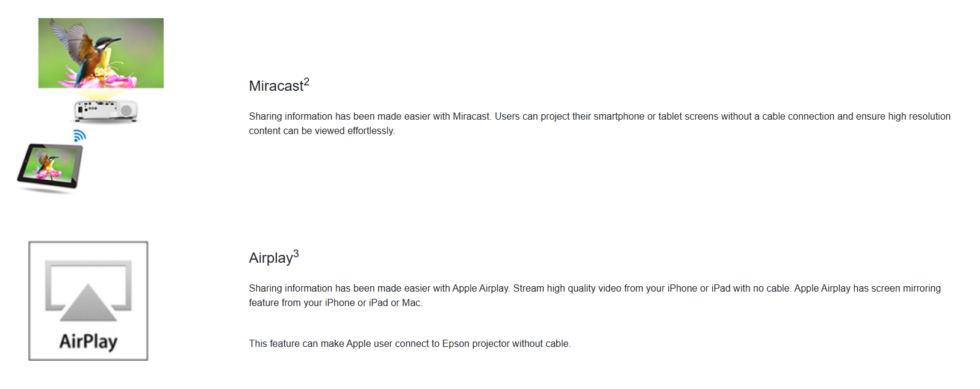Viewport: 980px width, 389px height.
Task: Select the tablet showing the kingfisher
Action: [50, 167]
